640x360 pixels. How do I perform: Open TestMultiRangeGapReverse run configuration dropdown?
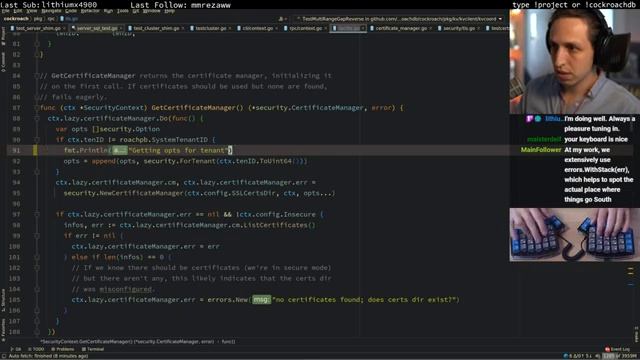tap(399, 19)
